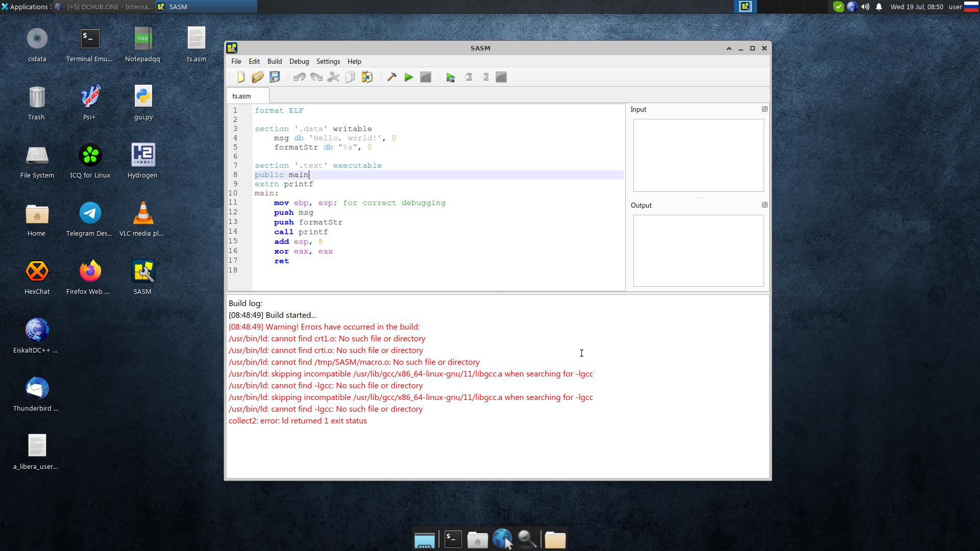Click the Step over debug icon
Screen dimensions: 980x551
click(468, 77)
